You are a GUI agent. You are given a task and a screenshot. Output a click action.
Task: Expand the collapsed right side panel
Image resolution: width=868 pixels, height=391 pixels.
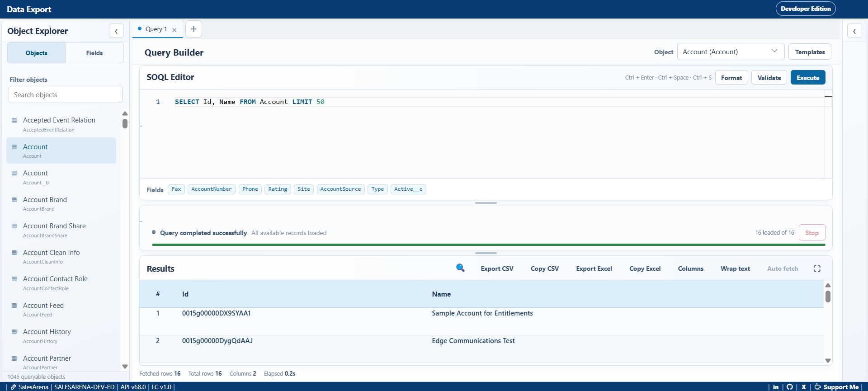(x=854, y=31)
